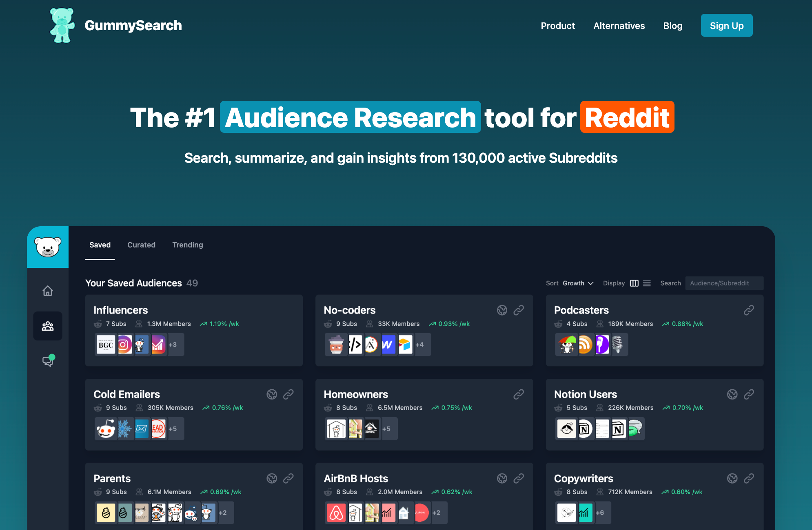Expand the +4 more subs in No-coders
This screenshot has height=530, width=812.
click(419, 345)
